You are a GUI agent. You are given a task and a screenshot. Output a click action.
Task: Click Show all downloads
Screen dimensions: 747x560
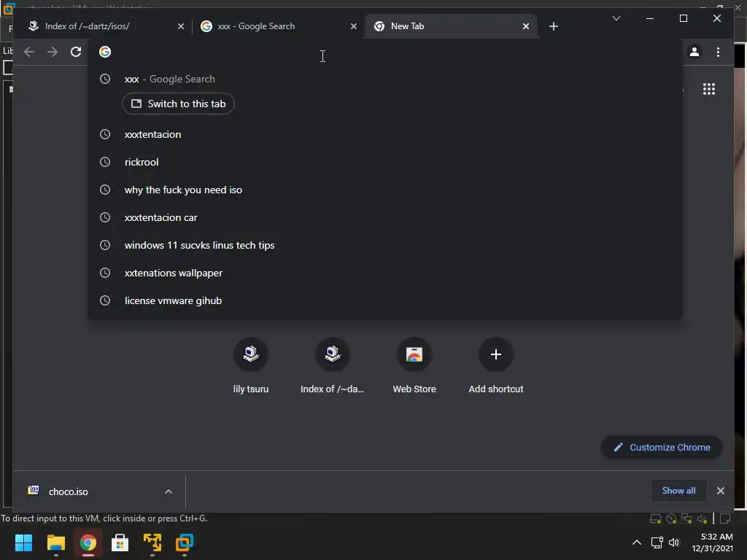tap(678, 491)
